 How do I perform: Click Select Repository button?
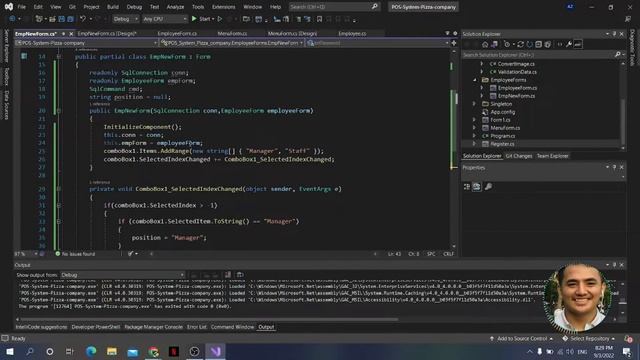click(x=589, y=339)
